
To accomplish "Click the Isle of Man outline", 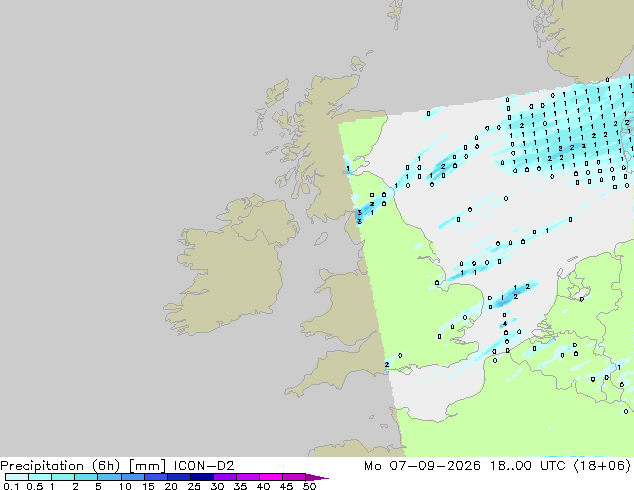I will (321, 239).
